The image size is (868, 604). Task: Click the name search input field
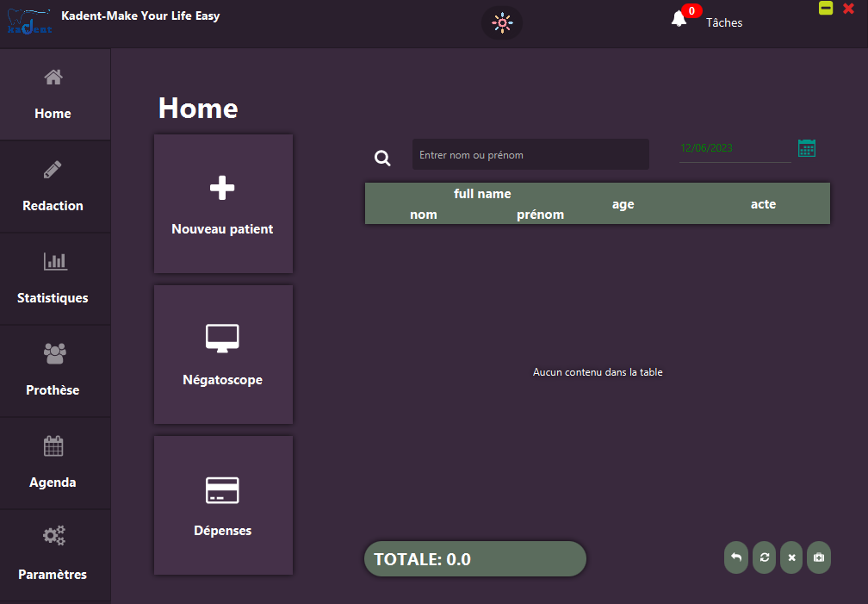(x=530, y=155)
